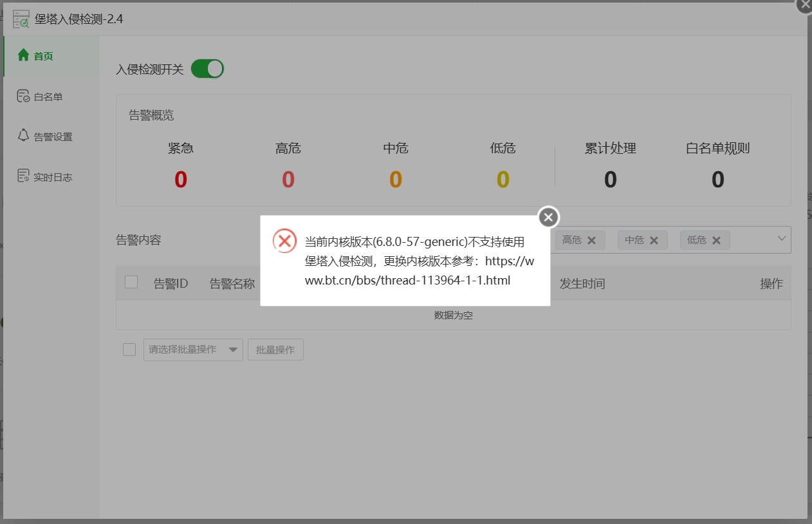The height and width of the screenshot is (524, 812).
Task: Click the 紧急 alert count zero
Action: coord(181,180)
